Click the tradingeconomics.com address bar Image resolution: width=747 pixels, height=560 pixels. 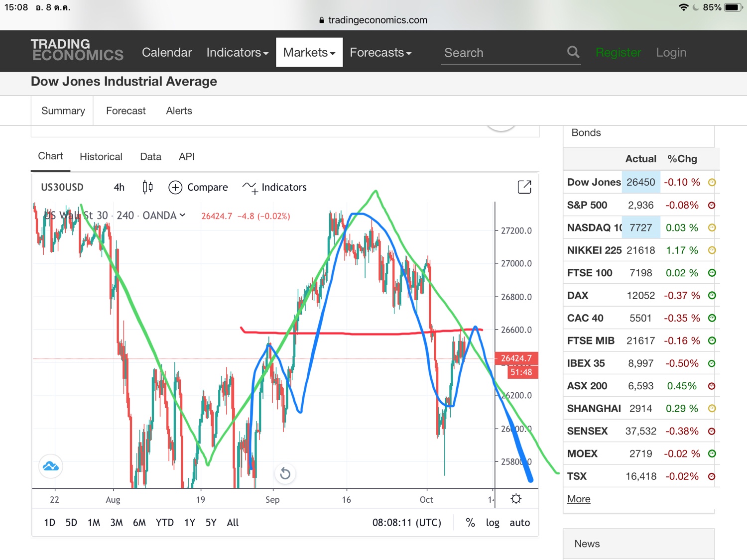point(373,20)
